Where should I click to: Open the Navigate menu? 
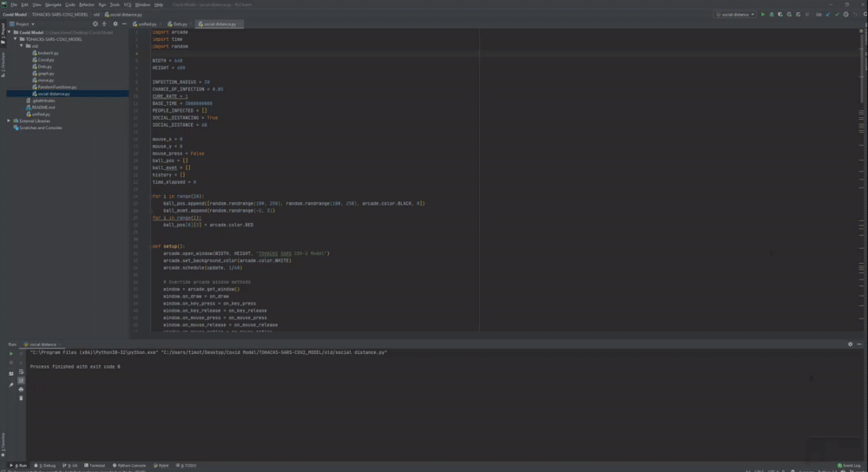[x=53, y=4]
